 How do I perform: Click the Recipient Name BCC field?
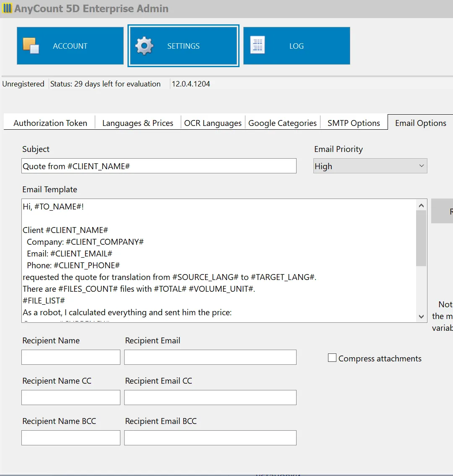click(x=71, y=438)
